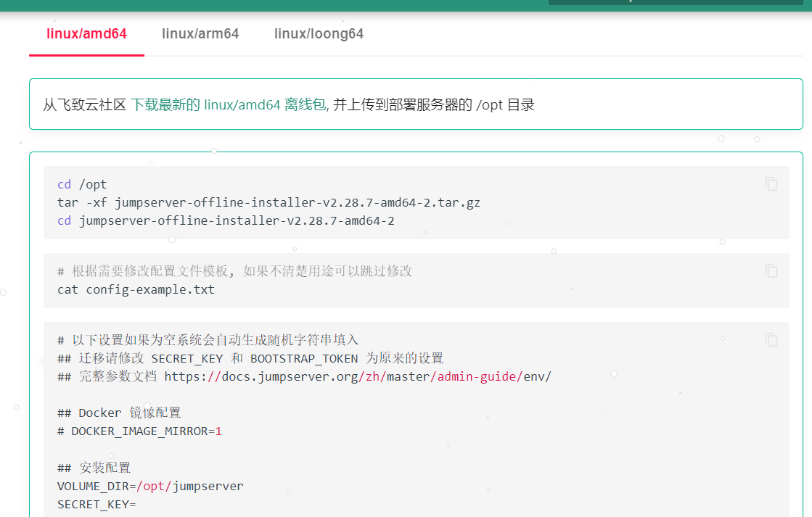Click the '## 安装配置' comment
This screenshot has width=812, height=517.
(94, 468)
